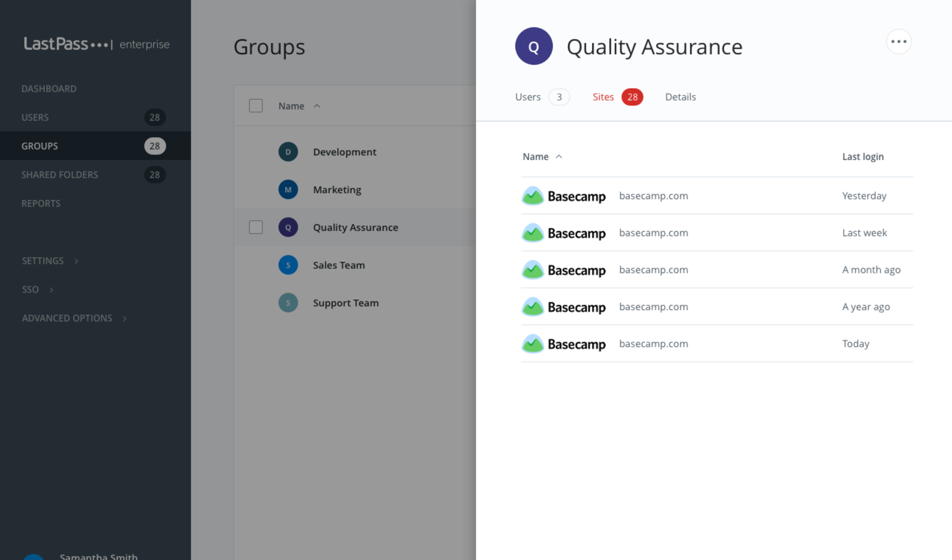
Task: Click basecamp.com in the Last week row
Action: tap(653, 233)
